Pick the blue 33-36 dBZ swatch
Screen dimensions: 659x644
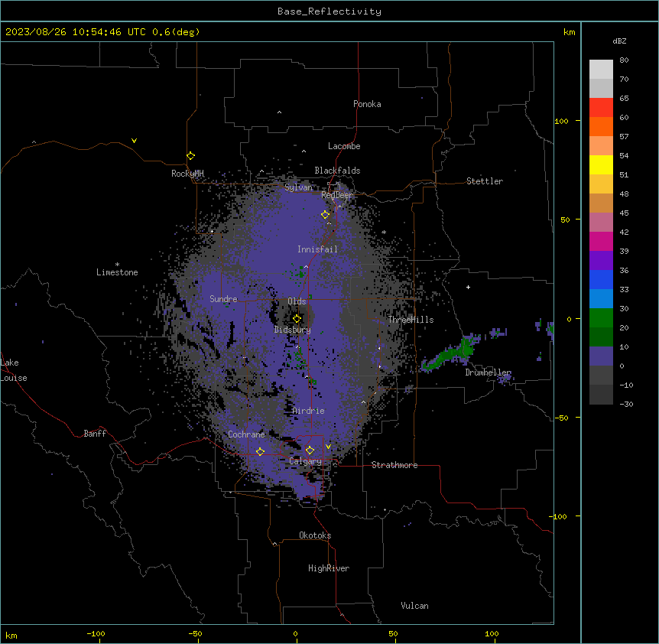click(x=601, y=279)
